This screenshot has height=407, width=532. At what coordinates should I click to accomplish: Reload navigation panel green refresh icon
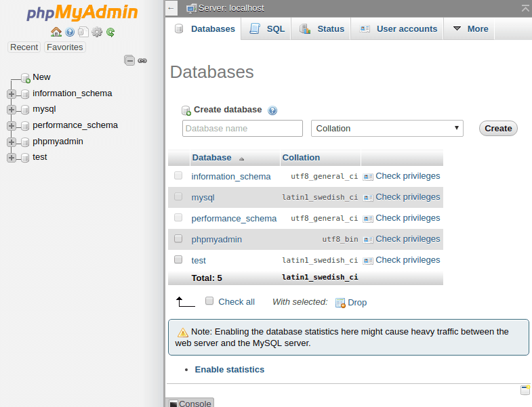(110, 32)
